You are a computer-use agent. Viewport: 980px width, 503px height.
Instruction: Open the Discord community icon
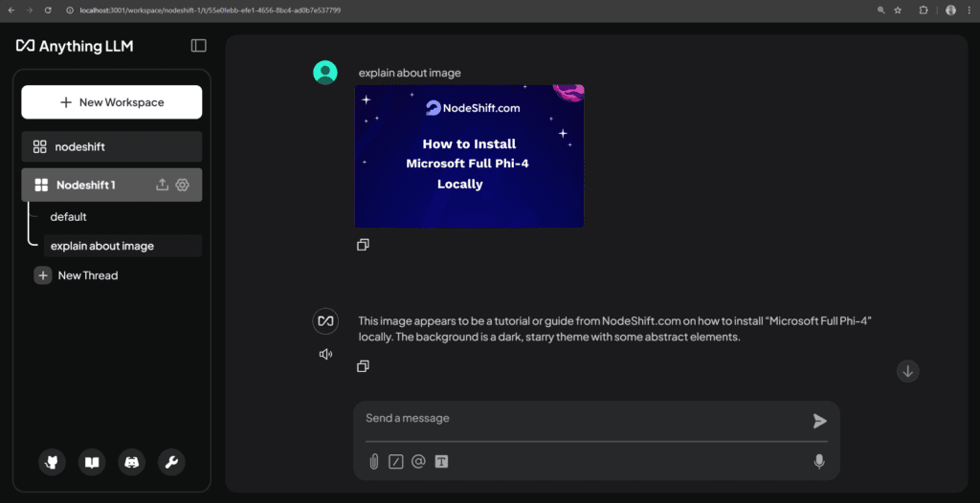(132, 463)
